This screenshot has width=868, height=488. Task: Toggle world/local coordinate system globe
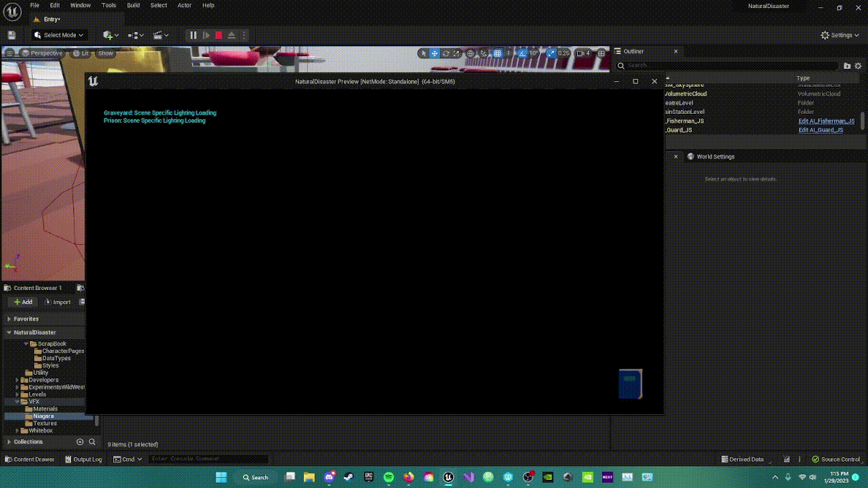click(x=471, y=53)
